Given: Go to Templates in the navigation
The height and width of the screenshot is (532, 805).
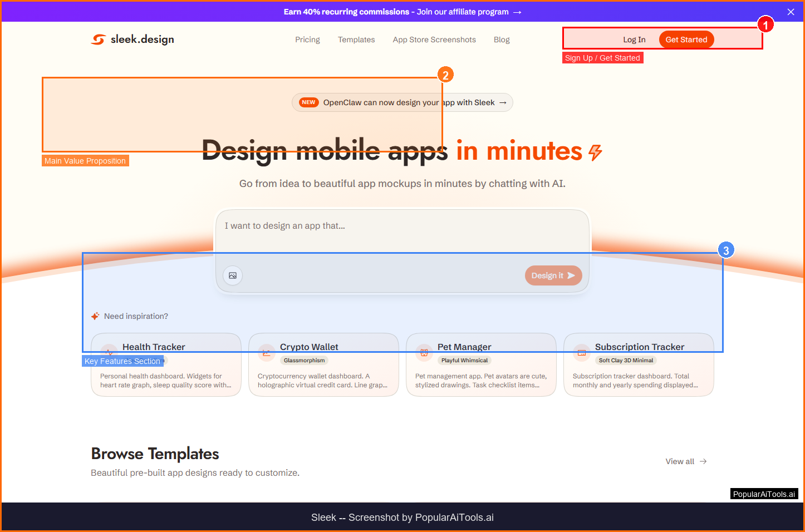Looking at the screenshot, I should pos(356,40).
